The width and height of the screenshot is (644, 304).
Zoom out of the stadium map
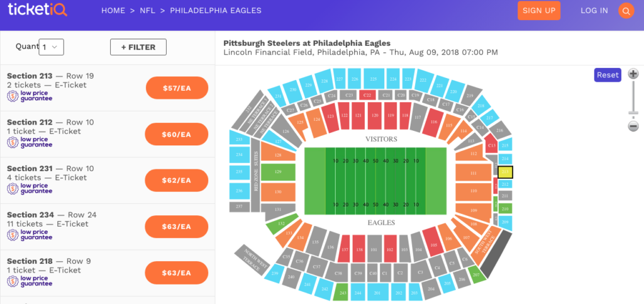pyautogui.click(x=633, y=126)
